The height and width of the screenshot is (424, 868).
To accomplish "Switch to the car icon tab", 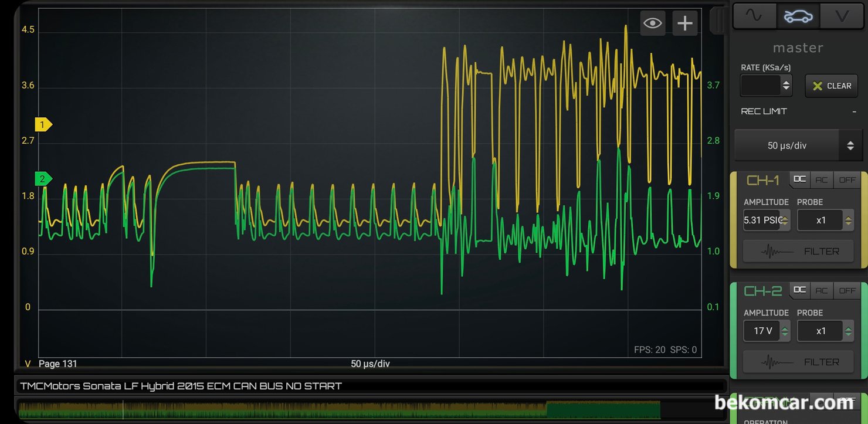I will point(798,16).
